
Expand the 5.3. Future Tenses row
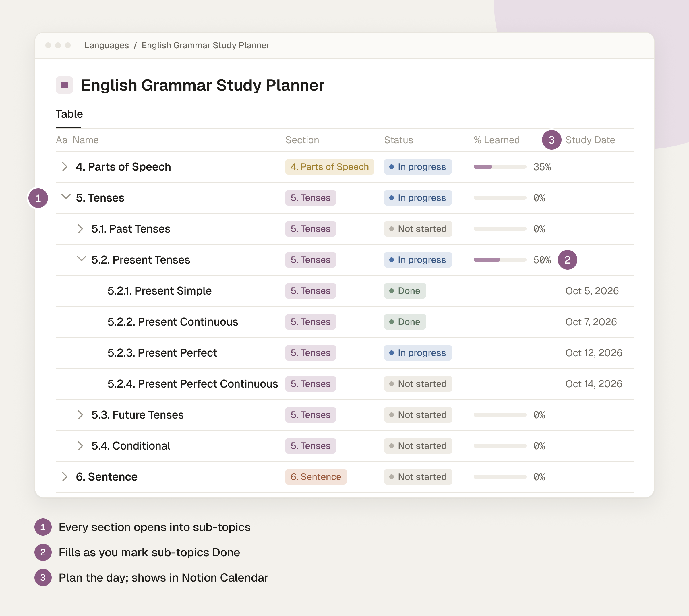coord(80,415)
